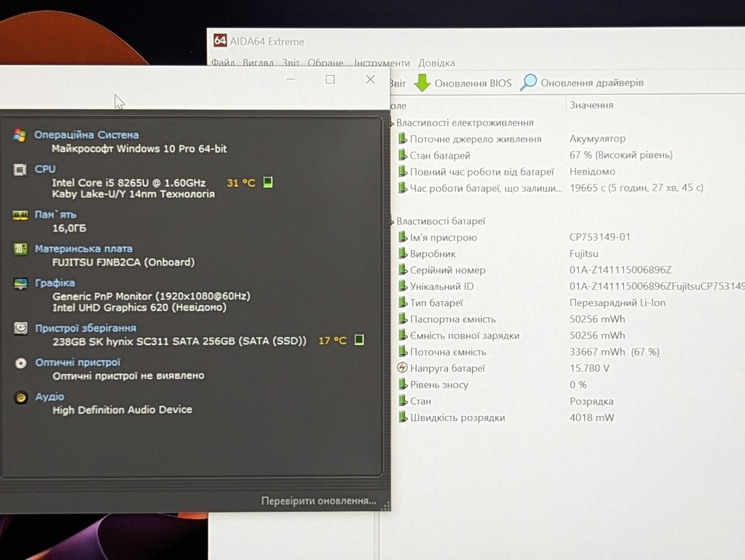Click the green CPU temperature indicator square
The image size is (745, 560).
[x=268, y=182]
